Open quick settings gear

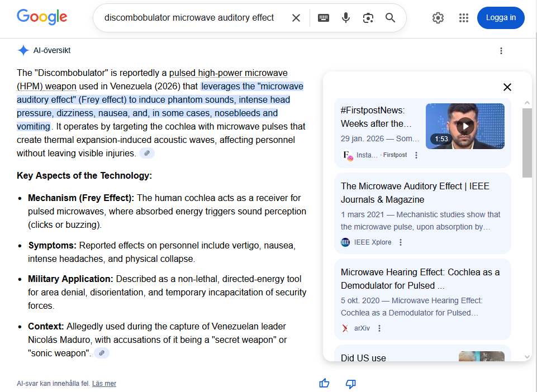(x=438, y=18)
